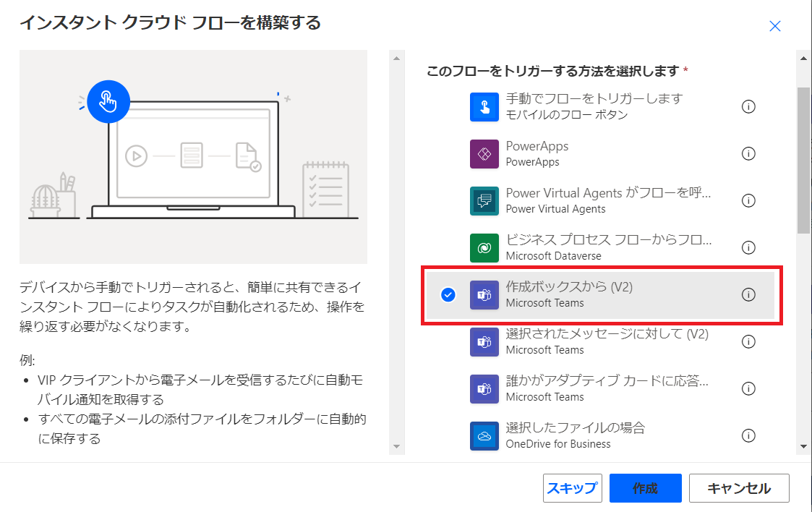Show info for 選択したファイルの場合
Screen dimensions: 812x512
748,436
